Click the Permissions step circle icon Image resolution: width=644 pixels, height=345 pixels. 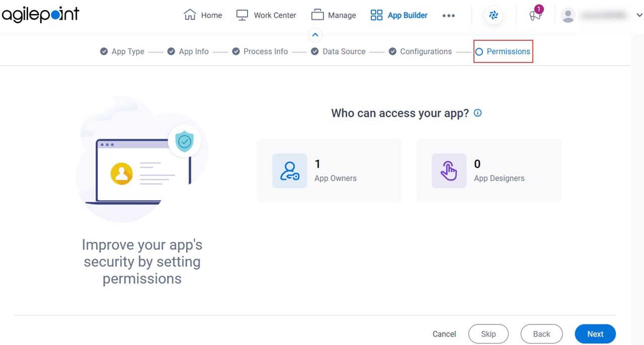[x=479, y=51]
